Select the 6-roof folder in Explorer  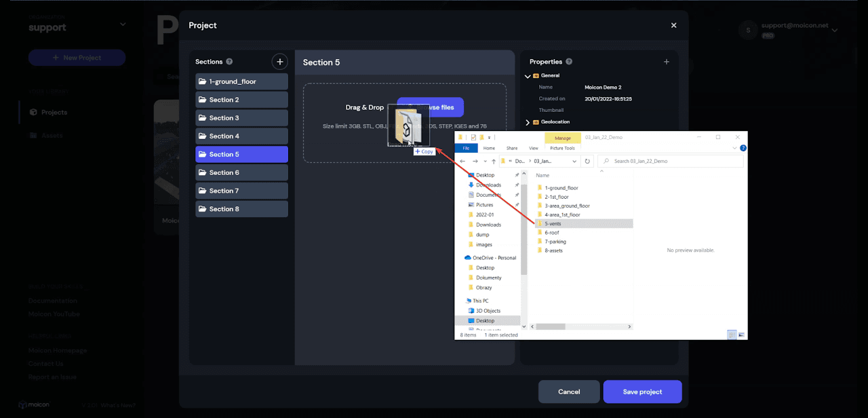tap(552, 233)
